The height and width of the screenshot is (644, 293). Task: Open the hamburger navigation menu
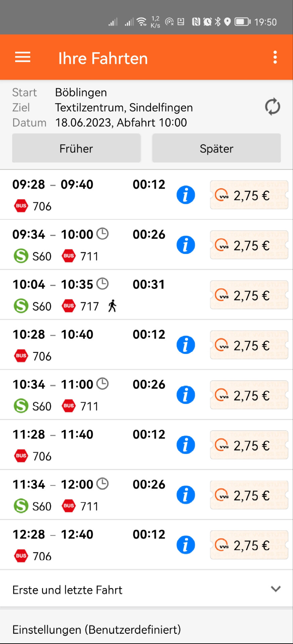point(22,57)
